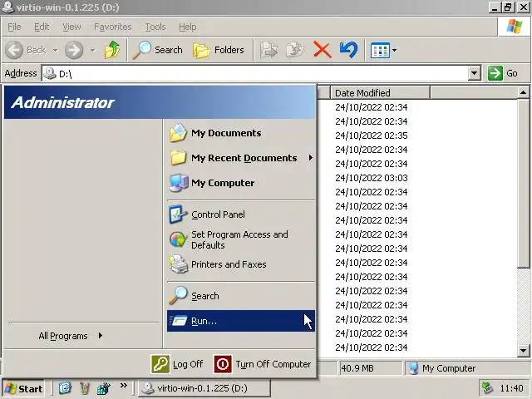Expand My Recent Documents submenu
This screenshot has width=532, height=399.
(x=241, y=158)
